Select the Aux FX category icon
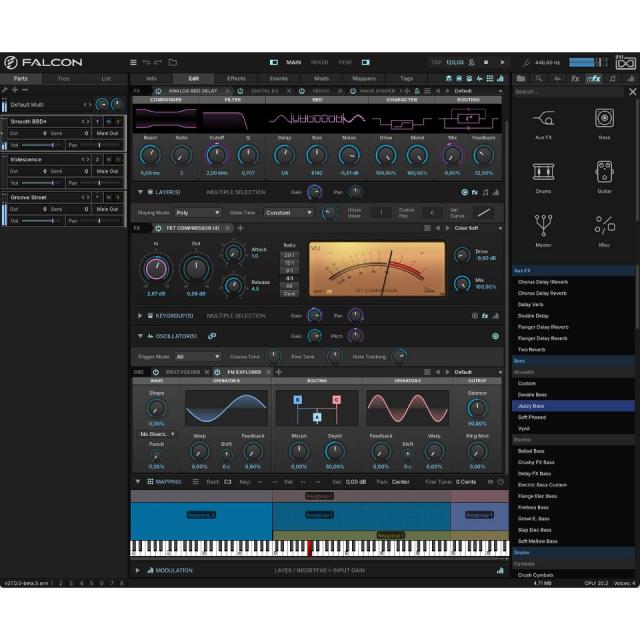Screen dimensions: 640x640 [543, 118]
